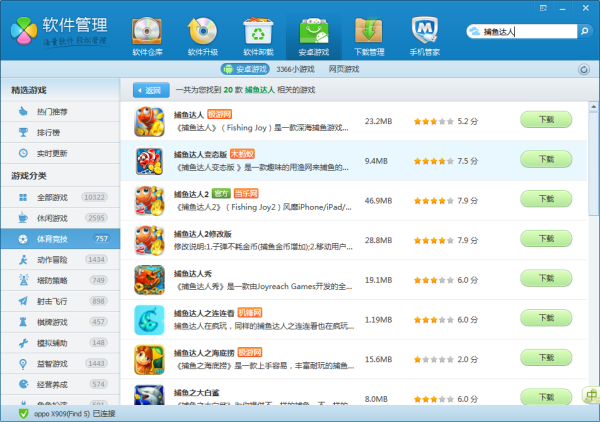Viewport: 600px width, 422px height.
Task: Click the 捕鱼达人2 game icon
Action: (149, 201)
